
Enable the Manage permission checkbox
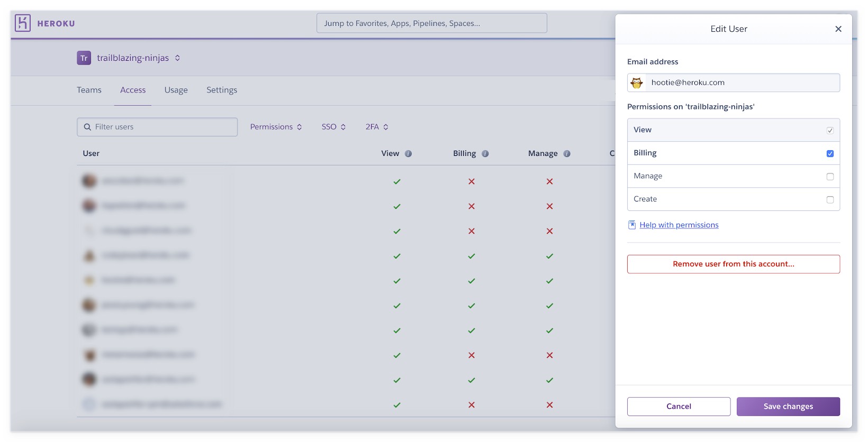[x=830, y=177]
